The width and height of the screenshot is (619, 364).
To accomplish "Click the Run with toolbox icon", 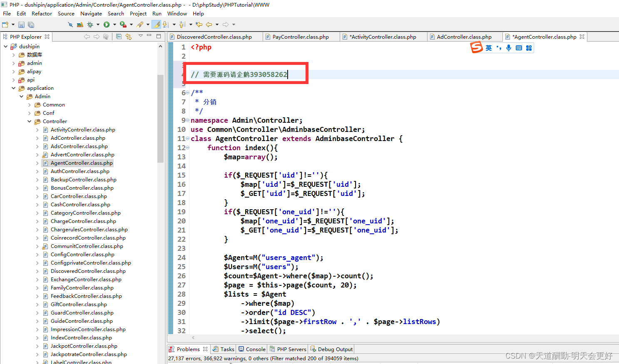I will 123,25.
